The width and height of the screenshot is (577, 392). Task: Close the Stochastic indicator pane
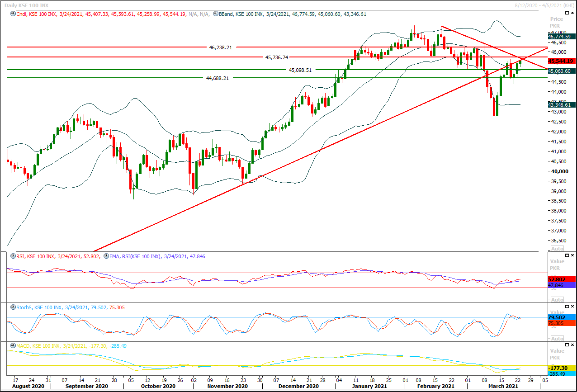[573, 307]
